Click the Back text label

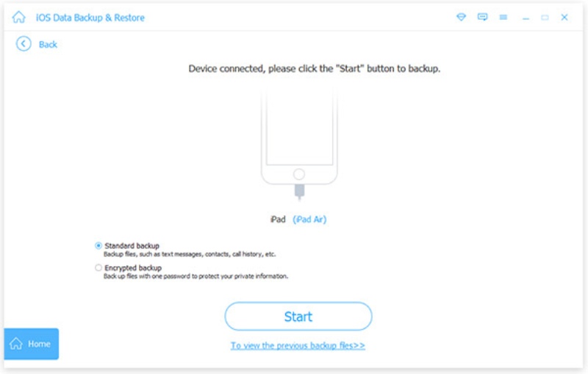(48, 45)
